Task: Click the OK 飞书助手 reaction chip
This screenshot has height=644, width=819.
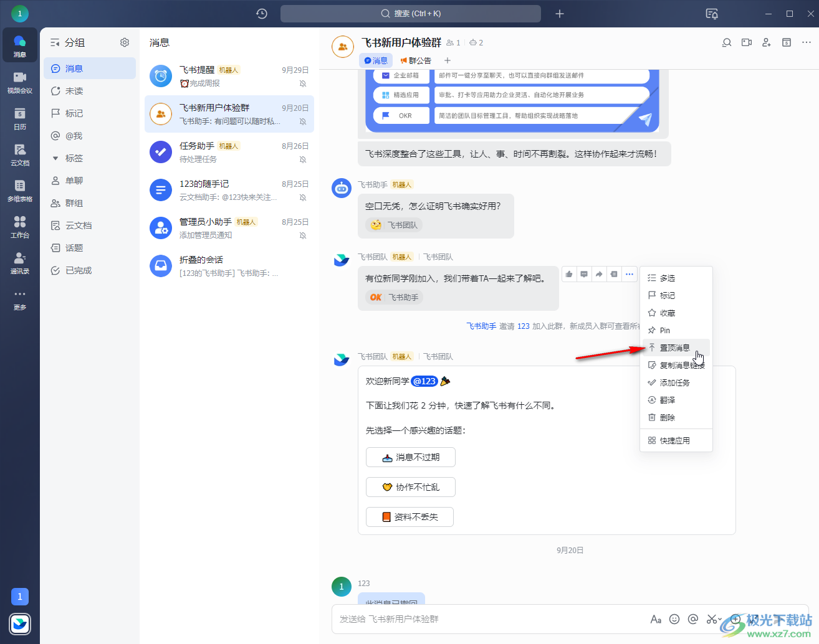Action: click(x=394, y=297)
